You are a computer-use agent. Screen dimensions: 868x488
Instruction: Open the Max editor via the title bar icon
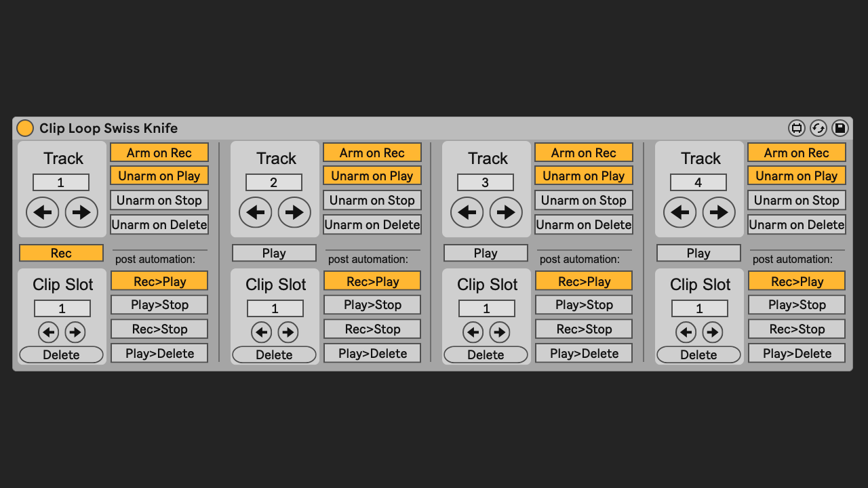coord(797,128)
